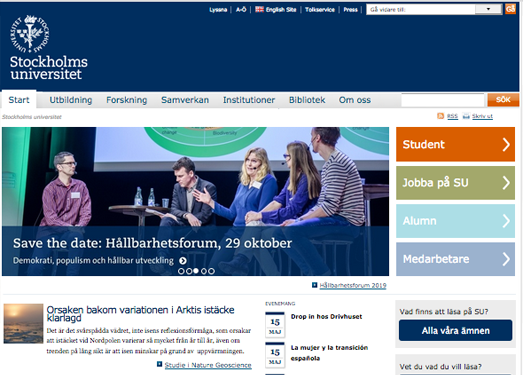Screen dimensions: 523x375
Task: Click the Save the date Hållbarhetsforum headline
Action: [152, 243]
